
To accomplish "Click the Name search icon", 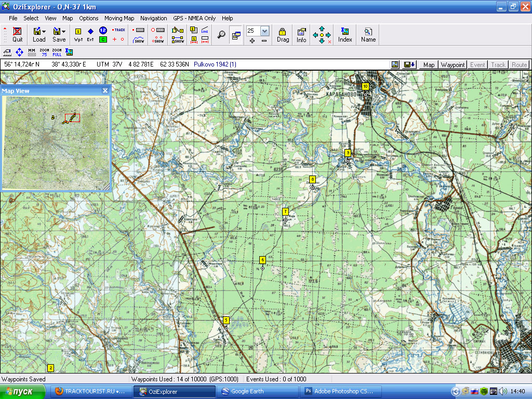I will pyautogui.click(x=368, y=34).
